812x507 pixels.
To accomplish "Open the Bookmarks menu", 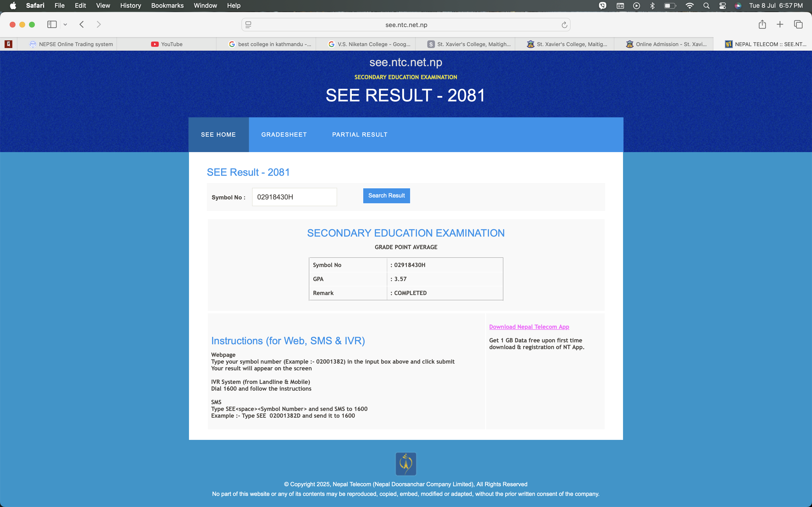I will pos(167,6).
